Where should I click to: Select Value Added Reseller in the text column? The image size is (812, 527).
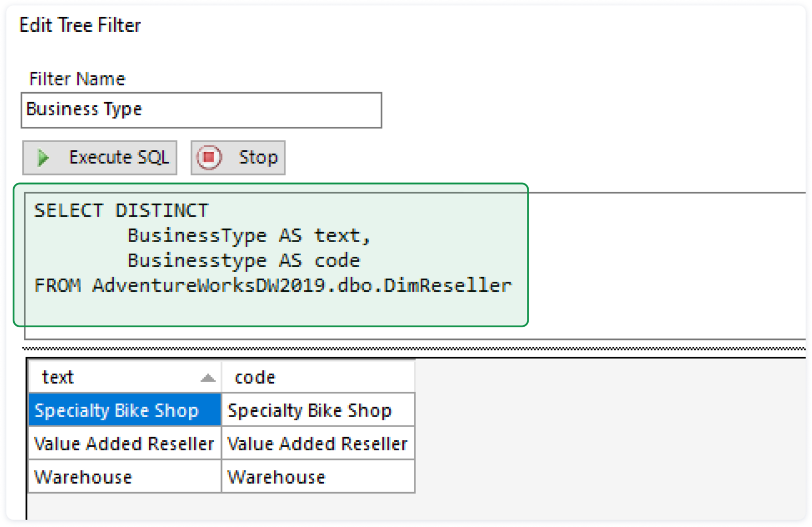pyautogui.click(x=124, y=444)
